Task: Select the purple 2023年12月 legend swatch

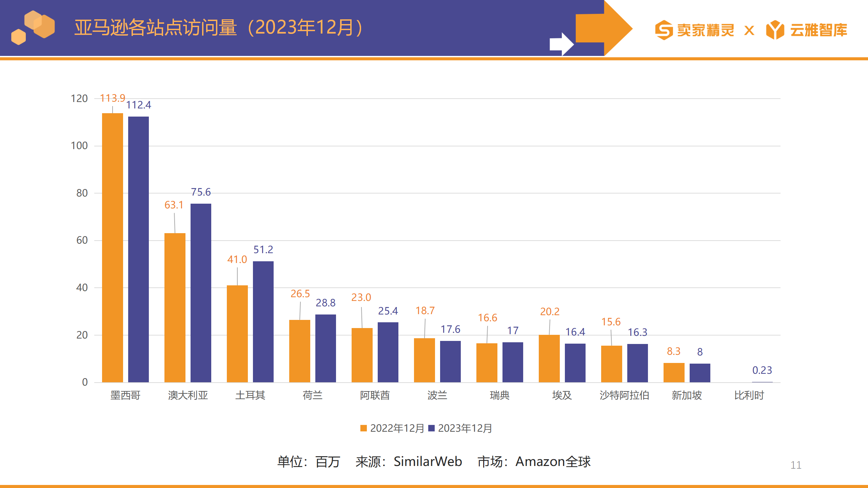Action: click(431, 428)
